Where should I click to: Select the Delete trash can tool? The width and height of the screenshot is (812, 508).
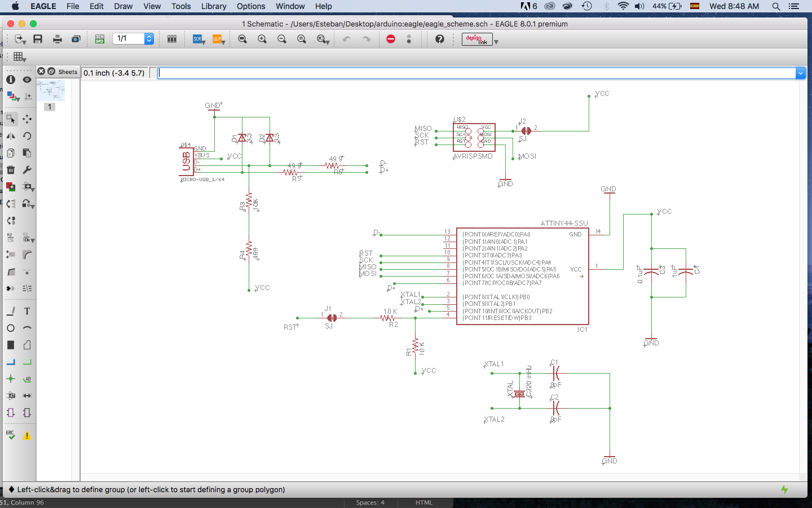(x=11, y=170)
